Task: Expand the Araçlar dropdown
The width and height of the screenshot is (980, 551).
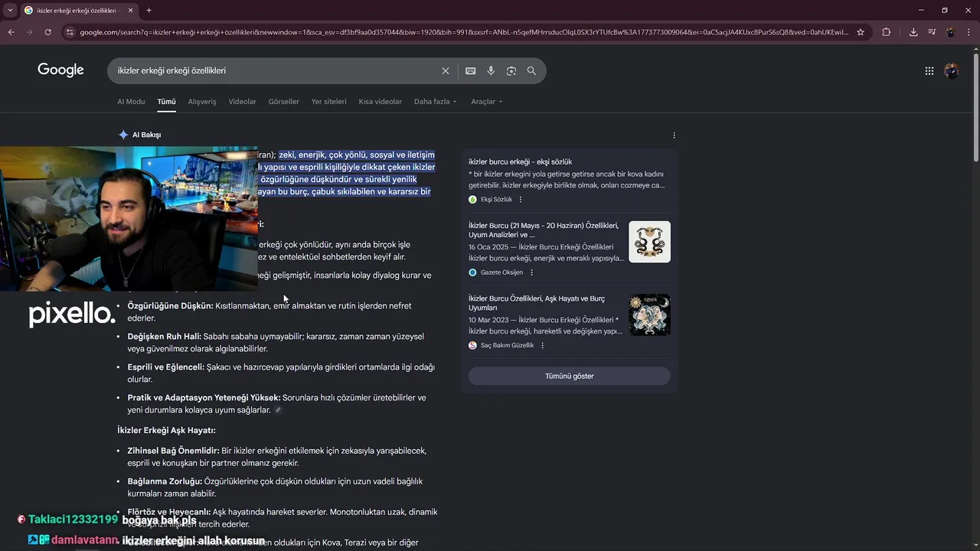Action: pyautogui.click(x=487, y=102)
